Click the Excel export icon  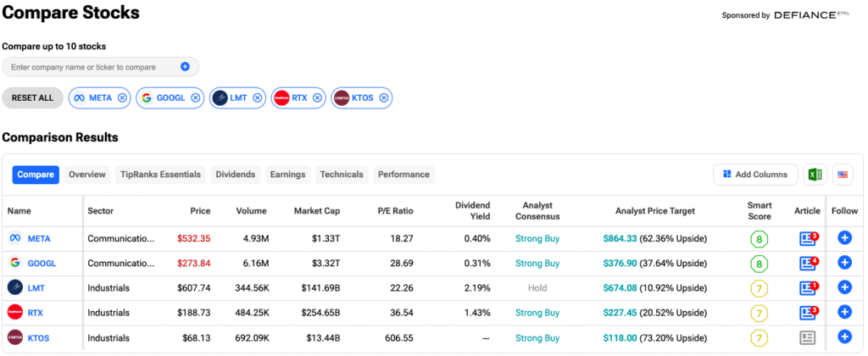[815, 175]
